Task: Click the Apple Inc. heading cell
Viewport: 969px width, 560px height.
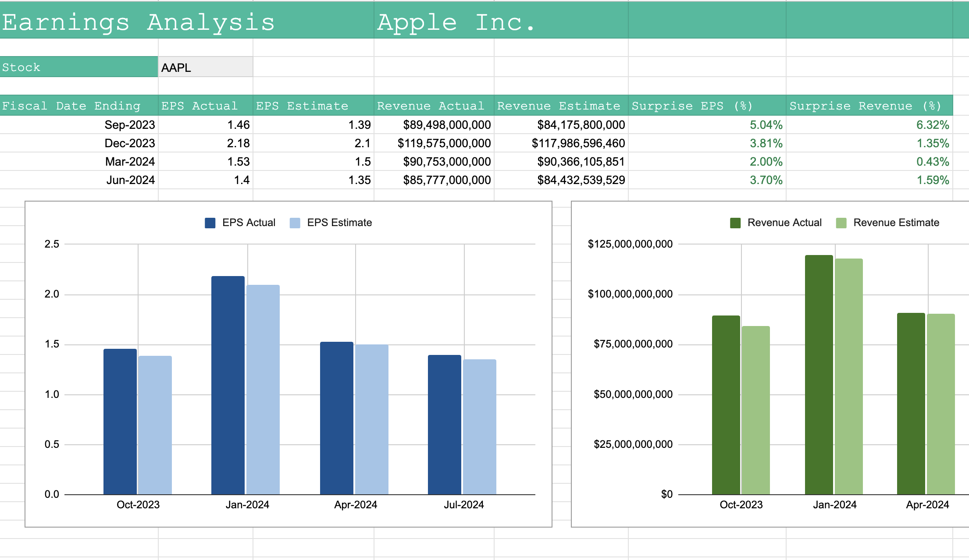Action: pos(501,21)
